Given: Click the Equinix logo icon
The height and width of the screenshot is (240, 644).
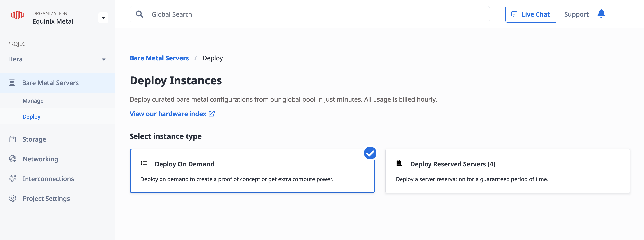Looking at the screenshot, I should point(17,15).
